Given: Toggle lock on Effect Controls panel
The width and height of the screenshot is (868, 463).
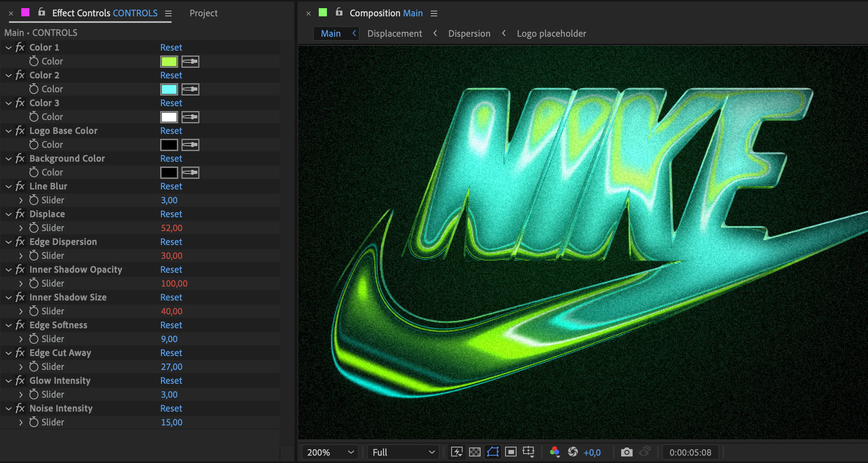Looking at the screenshot, I should point(42,12).
